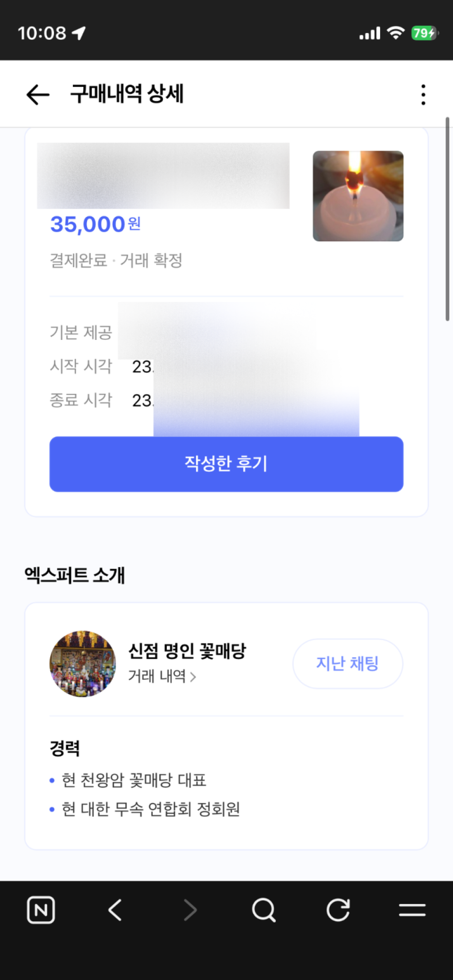Image resolution: width=453 pixels, height=980 pixels.
Task: Tap the expert's round profile picture
Action: point(82,664)
